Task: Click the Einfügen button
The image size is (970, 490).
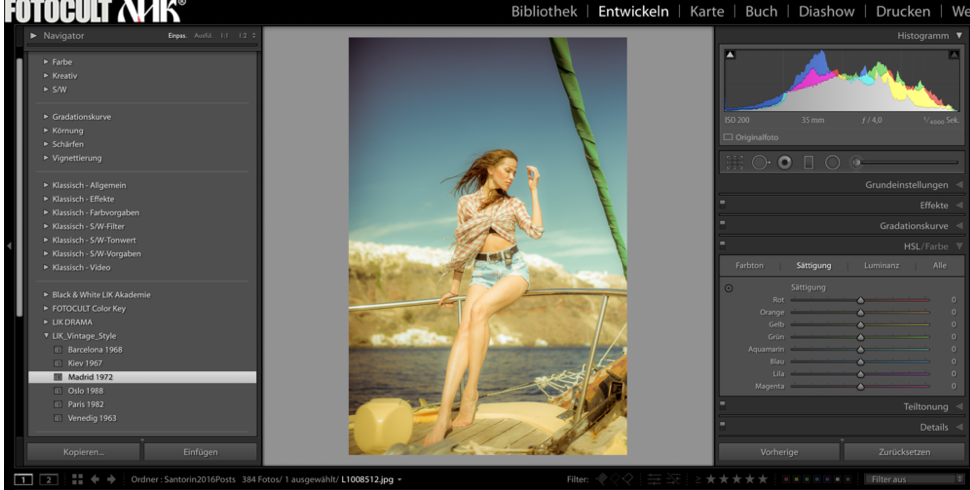Action: tap(200, 452)
